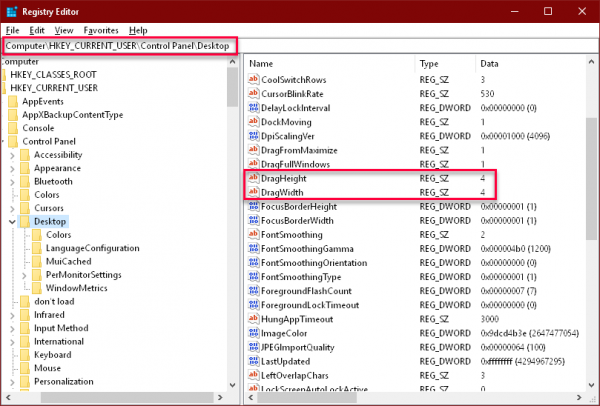Select the ForegroundFlashCount DWORD icon
This screenshot has width=600, height=406.
[253, 291]
